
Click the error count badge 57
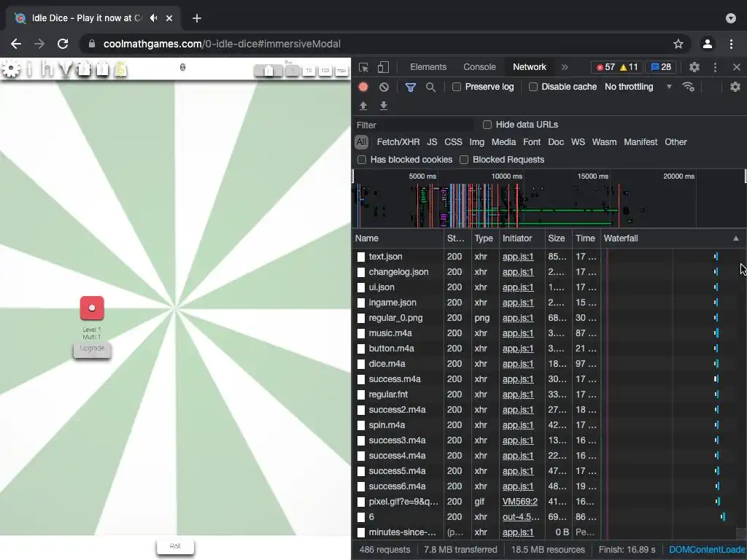coord(605,67)
